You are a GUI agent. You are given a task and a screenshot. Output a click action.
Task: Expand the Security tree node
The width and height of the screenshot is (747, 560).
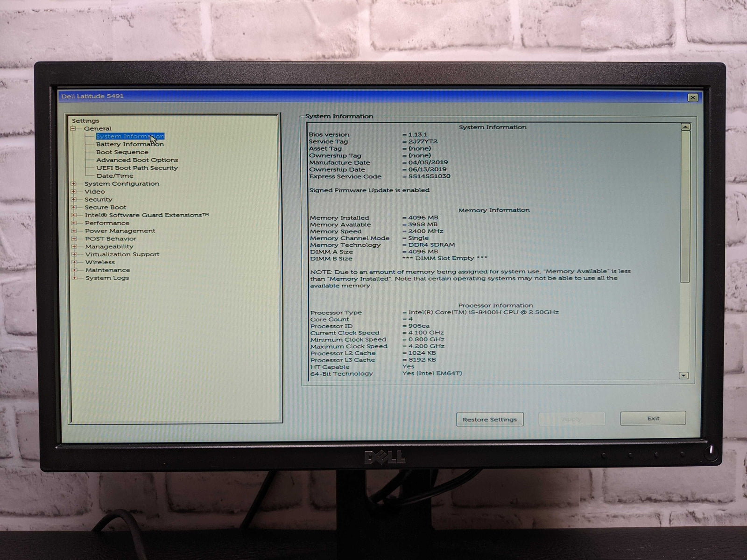pos(73,199)
